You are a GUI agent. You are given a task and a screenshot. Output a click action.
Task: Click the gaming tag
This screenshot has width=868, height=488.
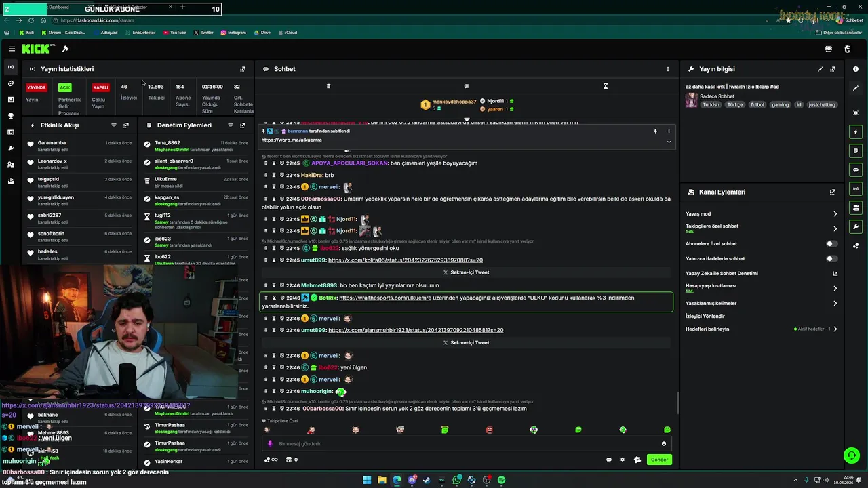pyautogui.click(x=781, y=105)
